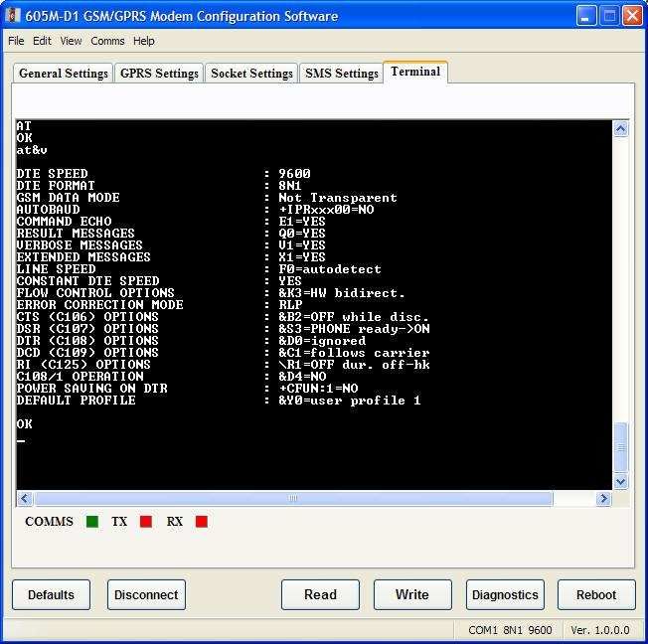The image size is (648, 644).
Task: Click the 'DCD (C109) OPTIONS' row
Action: click(224, 353)
